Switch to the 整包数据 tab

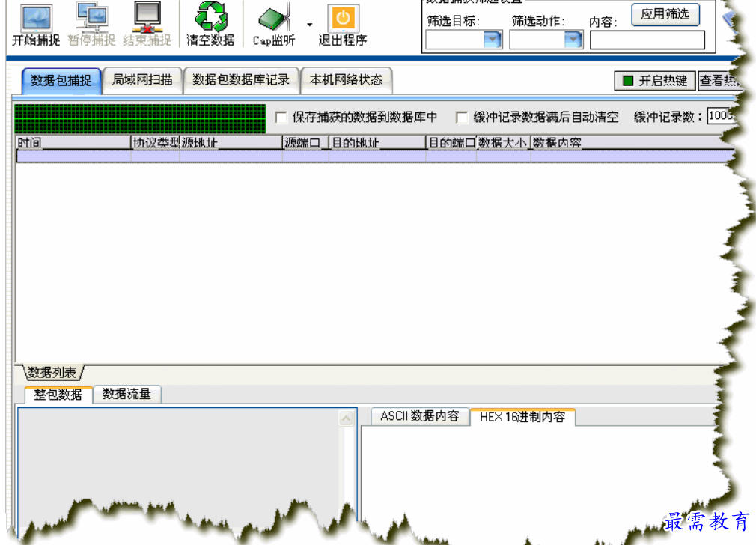coord(58,395)
